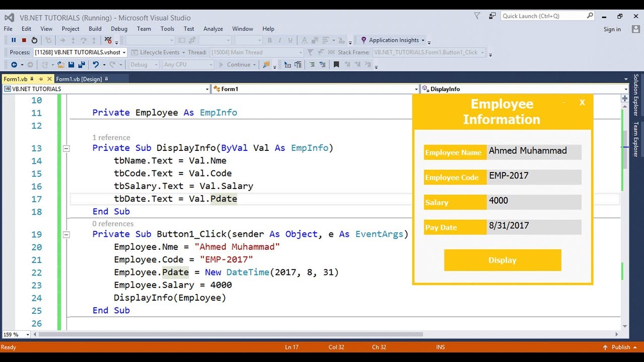
Task: Click the Application Insights lightbulb icon
Action: 364,40
